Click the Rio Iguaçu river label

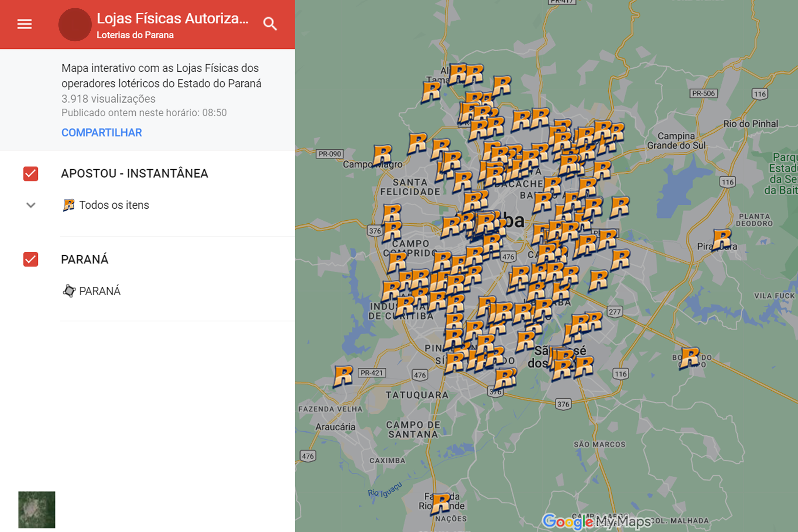point(385,490)
